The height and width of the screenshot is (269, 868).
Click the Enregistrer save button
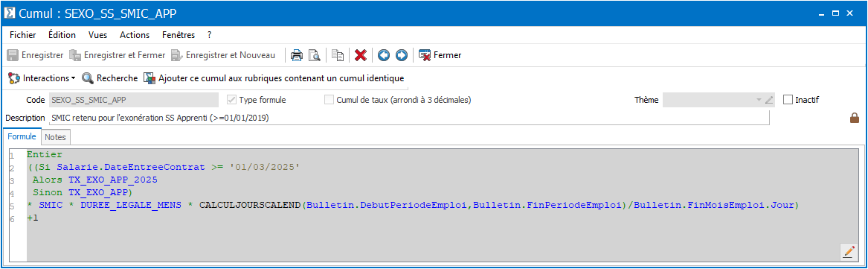tap(35, 55)
